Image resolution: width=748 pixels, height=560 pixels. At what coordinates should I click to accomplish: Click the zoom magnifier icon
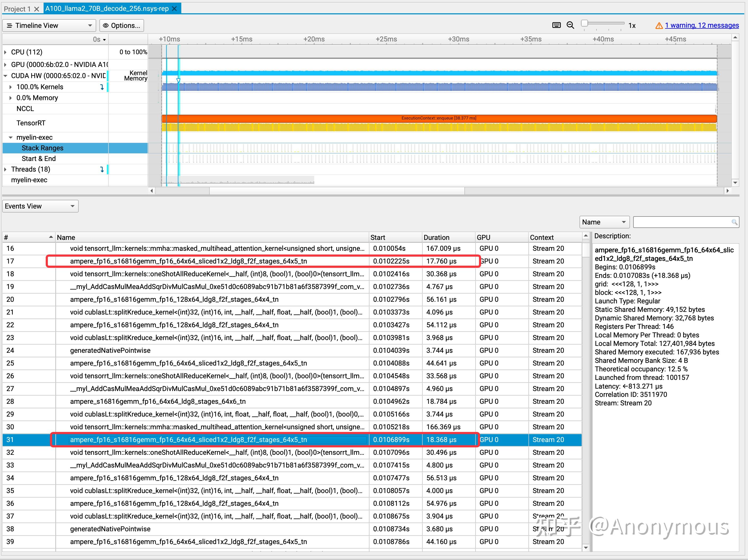570,25
